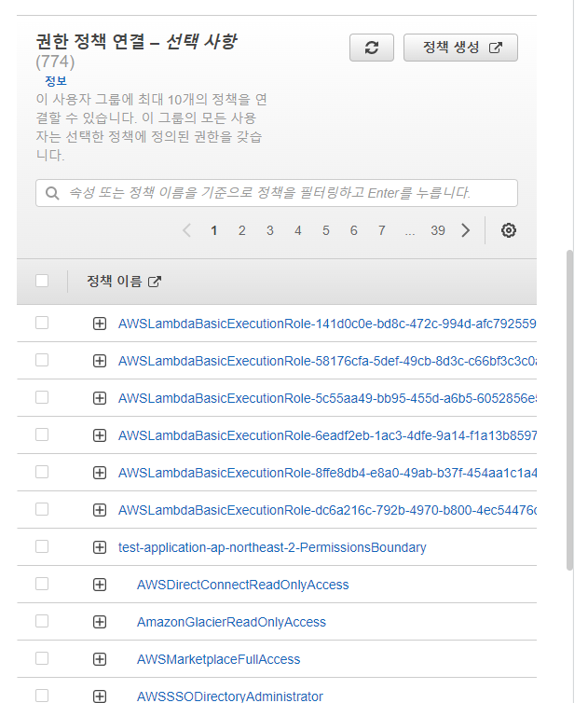Focus the policy filter search field
Viewport: 588px width, 703px height.
click(277, 193)
